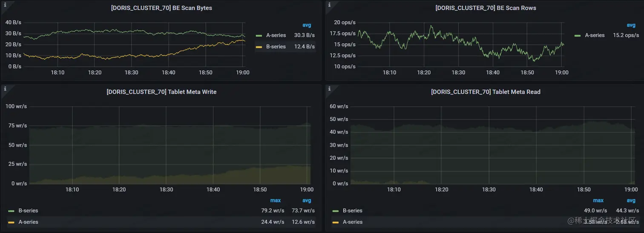Sort BE Scan Bytes legend by avg header

(307, 25)
